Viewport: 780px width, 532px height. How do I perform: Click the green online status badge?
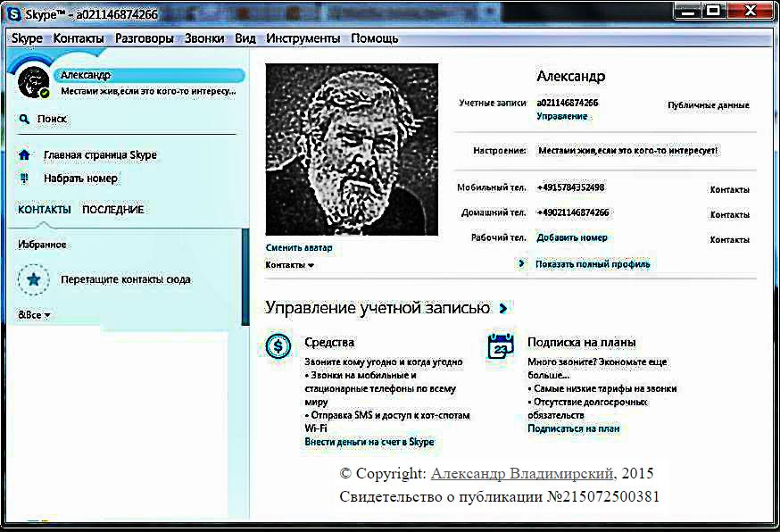click(45, 93)
